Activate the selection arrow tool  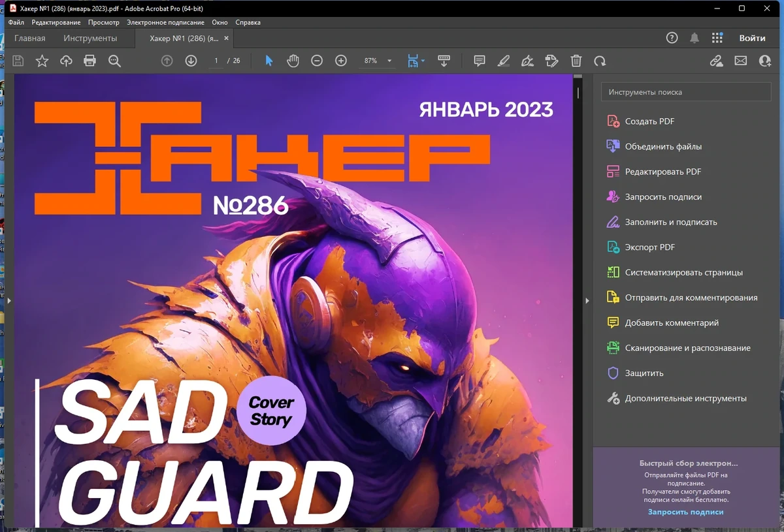269,61
